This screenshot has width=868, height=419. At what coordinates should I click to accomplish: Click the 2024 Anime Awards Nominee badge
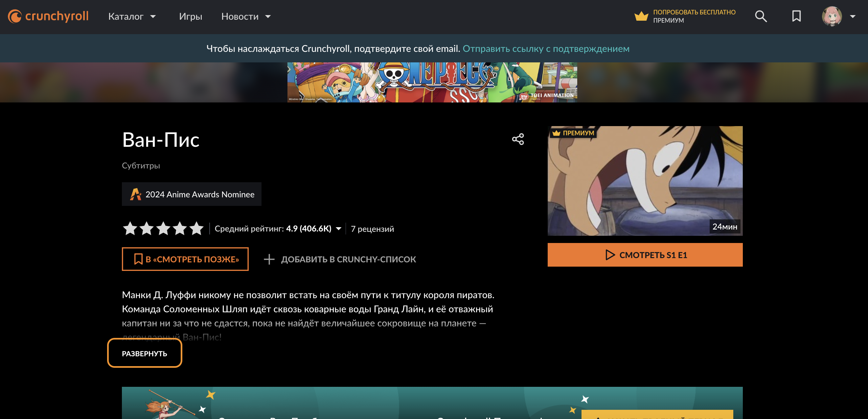click(x=192, y=194)
